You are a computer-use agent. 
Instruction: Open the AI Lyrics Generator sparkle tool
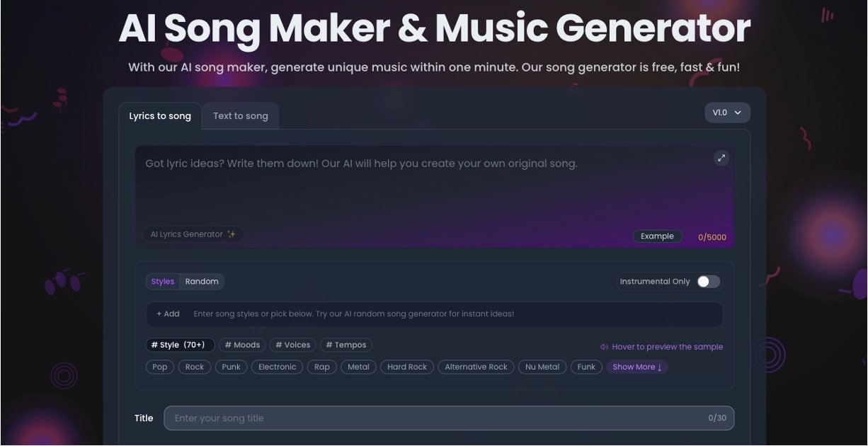pos(193,234)
